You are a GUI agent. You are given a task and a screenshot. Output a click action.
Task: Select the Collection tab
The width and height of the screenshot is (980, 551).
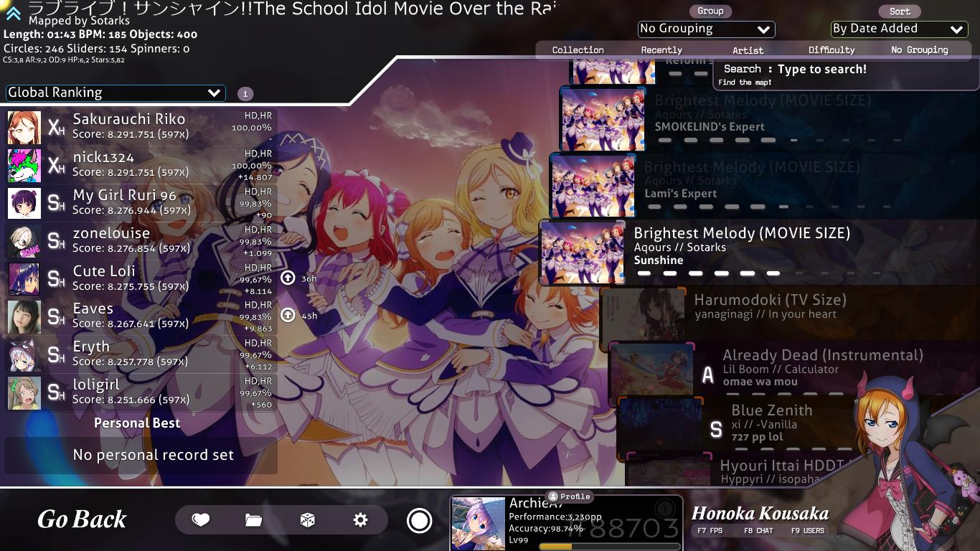tap(578, 50)
